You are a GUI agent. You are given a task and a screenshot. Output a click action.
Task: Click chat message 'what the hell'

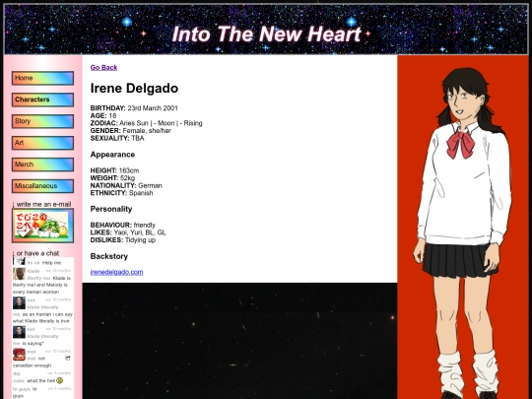[40, 380]
